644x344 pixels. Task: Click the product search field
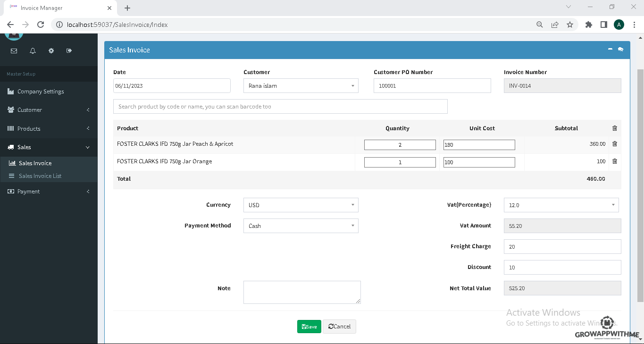click(280, 106)
